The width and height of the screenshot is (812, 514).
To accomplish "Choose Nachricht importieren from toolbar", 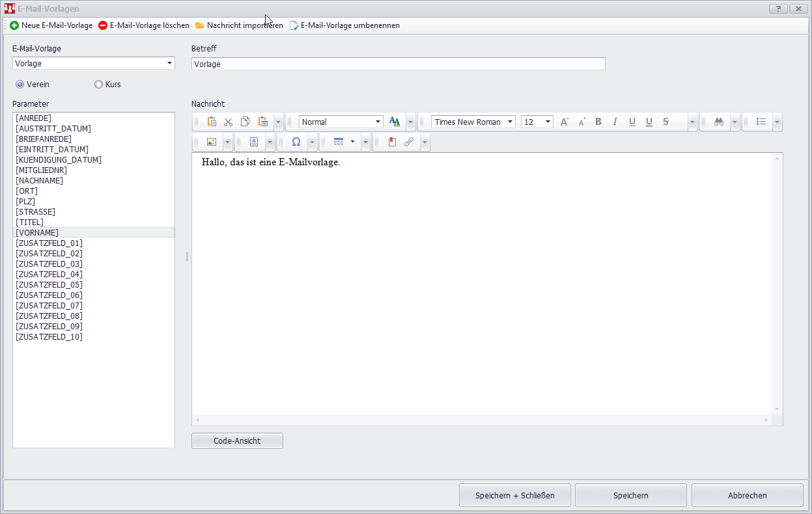I will tap(239, 25).
